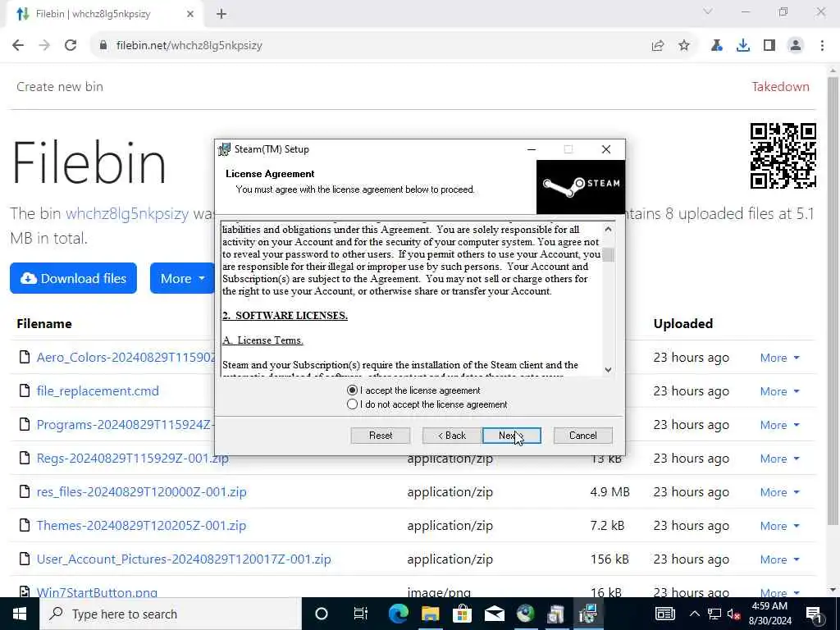The width and height of the screenshot is (840, 630).
Task: Open Themes-20240829T120205Z-001.zip link
Action: tap(141, 526)
